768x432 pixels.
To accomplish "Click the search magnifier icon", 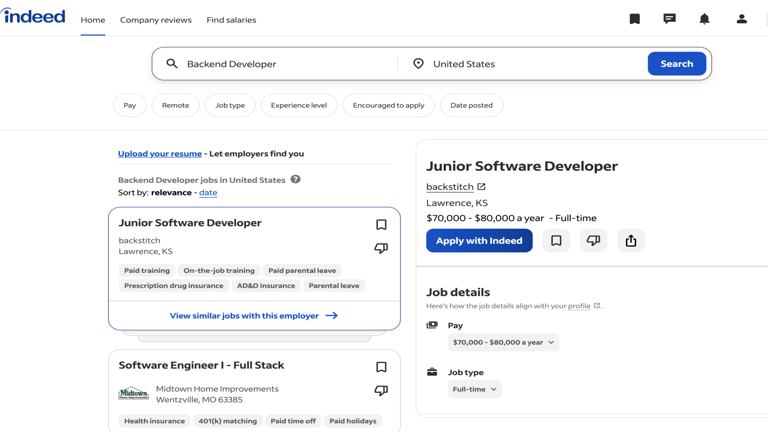I will click(x=172, y=64).
